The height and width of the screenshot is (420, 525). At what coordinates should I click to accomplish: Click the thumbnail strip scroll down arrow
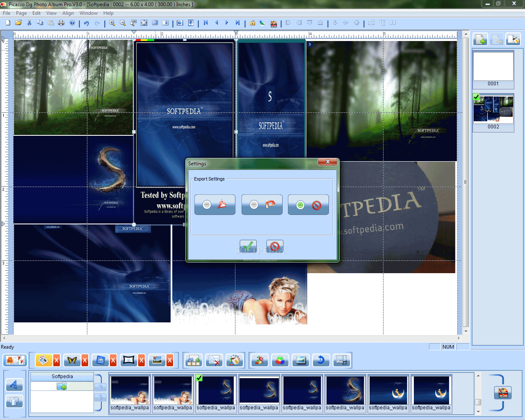coord(478,411)
